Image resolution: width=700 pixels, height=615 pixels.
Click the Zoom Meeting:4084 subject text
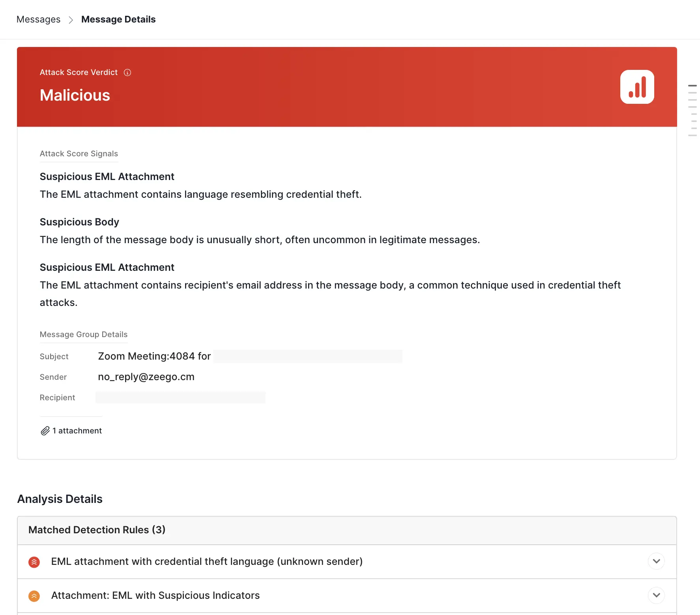[154, 356]
